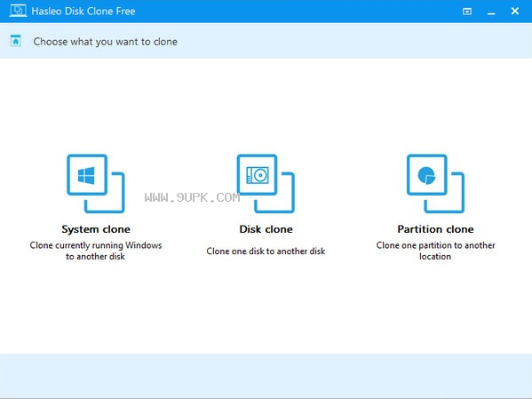Click the Hasleo app logo in title bar
The width and height of the screenshot is (532, 399).
point(18,11)
